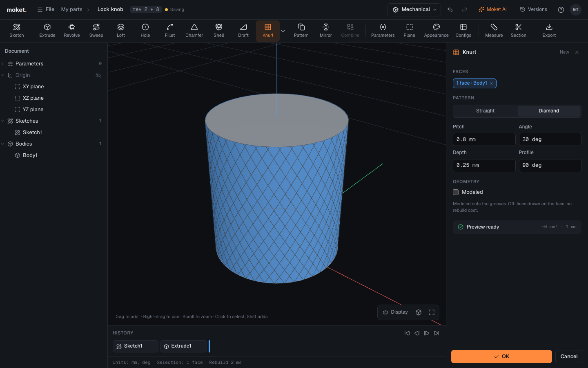Viewport: 588px width, 368px height.
Task: Collapse the Sketches tree node
Action: pos(3,121)
